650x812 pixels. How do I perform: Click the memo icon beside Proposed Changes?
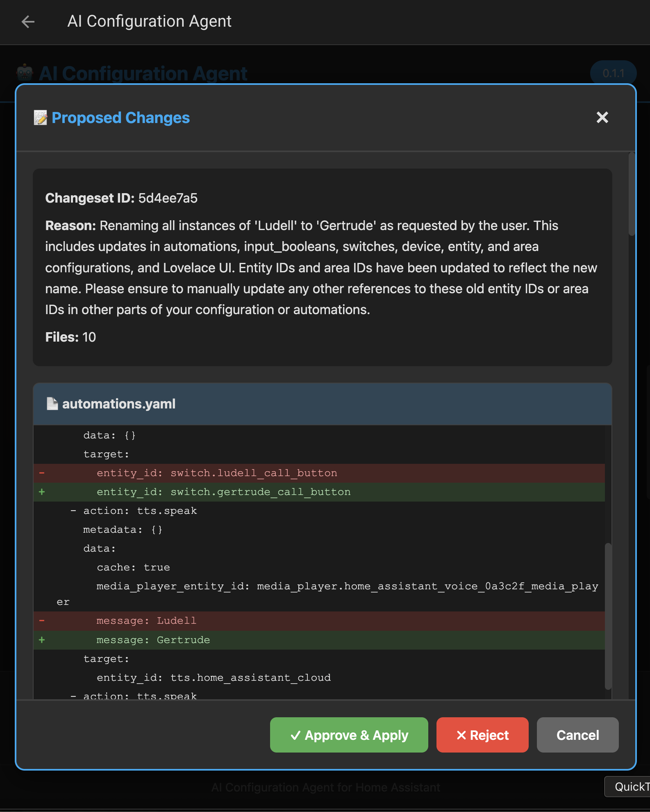40,118
